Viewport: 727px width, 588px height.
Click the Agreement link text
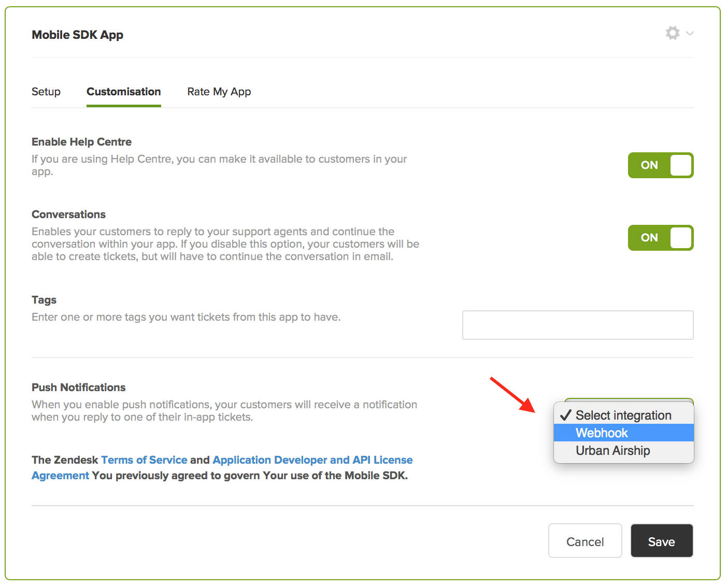pos(60,476)
